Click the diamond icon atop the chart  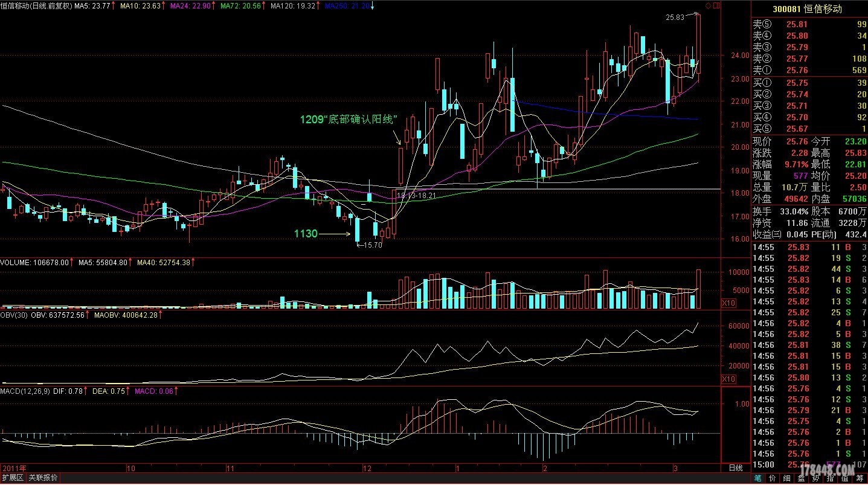point(709,5)
